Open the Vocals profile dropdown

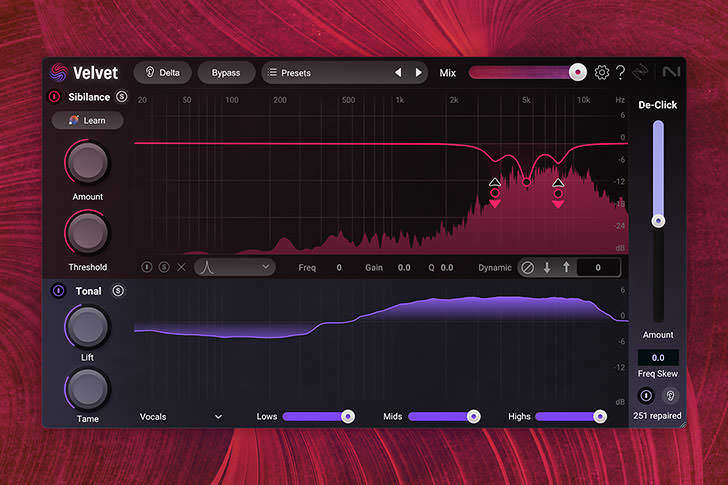[x=181, y=417]
